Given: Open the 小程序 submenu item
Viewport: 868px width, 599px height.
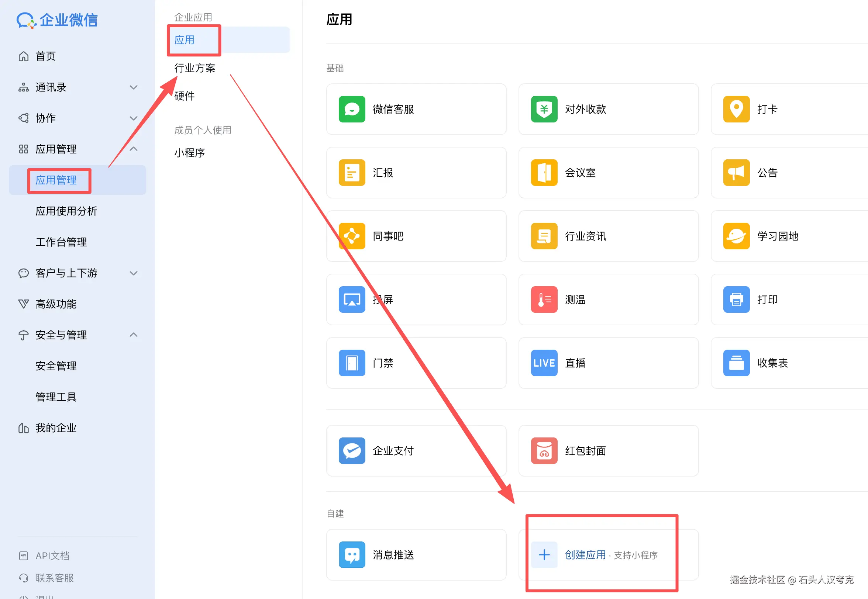Looking at the screenshot, I should (189, 153).
